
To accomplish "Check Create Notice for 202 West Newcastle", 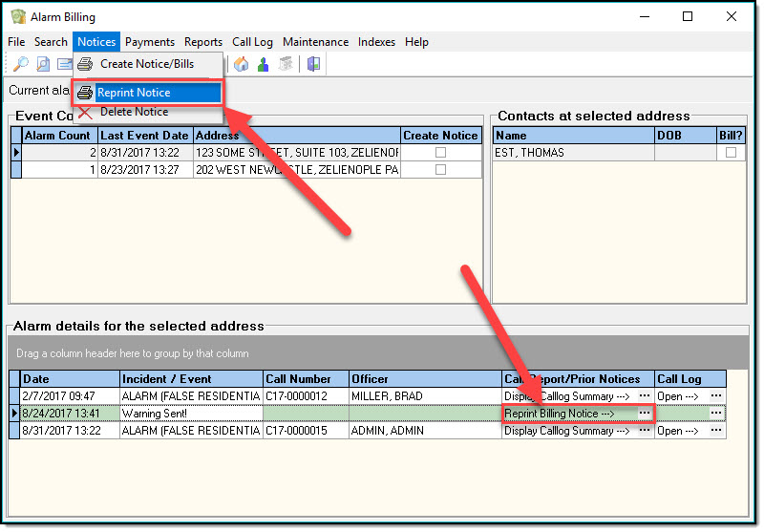I will [x=440, y=170].
